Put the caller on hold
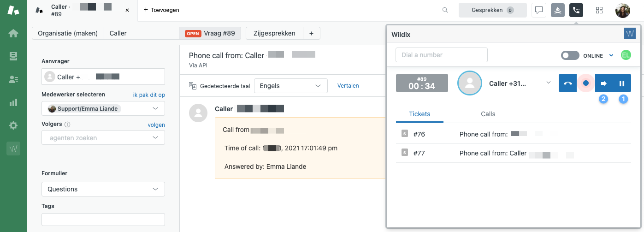Screen dimensions: 644x232 tap(622, 83)
